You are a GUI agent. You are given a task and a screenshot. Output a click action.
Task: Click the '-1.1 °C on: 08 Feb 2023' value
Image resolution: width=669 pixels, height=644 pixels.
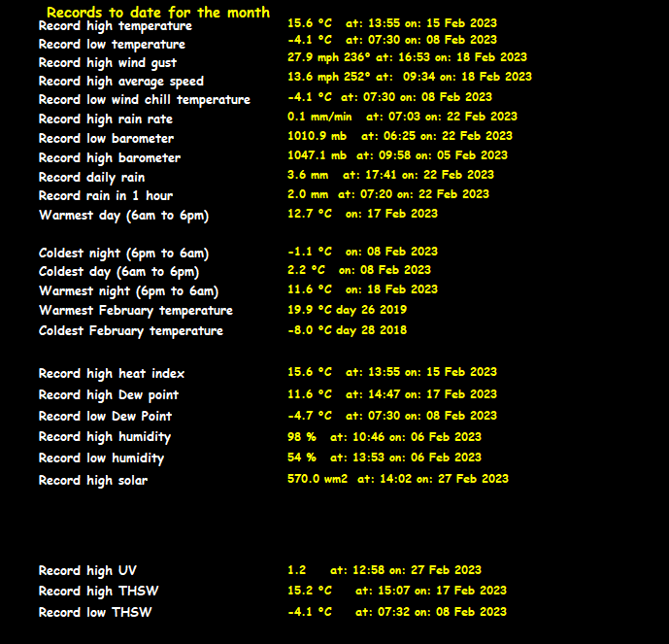[x=363, y=252]
